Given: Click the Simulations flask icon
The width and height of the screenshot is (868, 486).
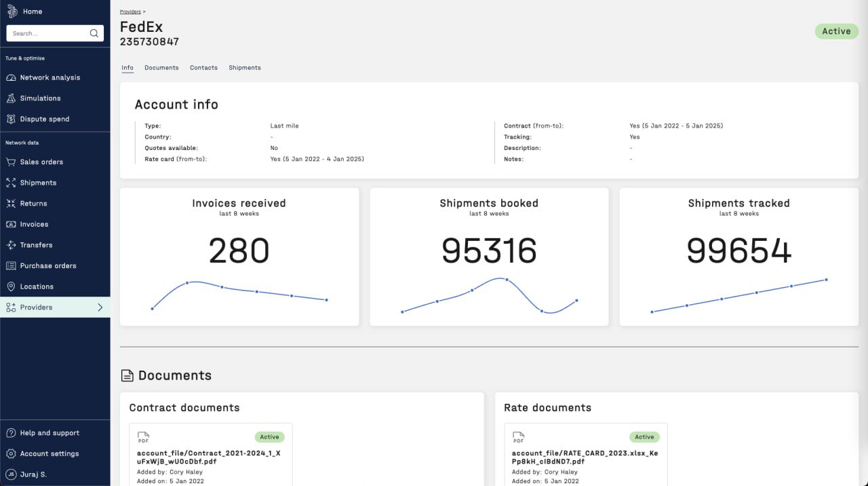Looking at the screenshot, I should click(x=11, y=98).
